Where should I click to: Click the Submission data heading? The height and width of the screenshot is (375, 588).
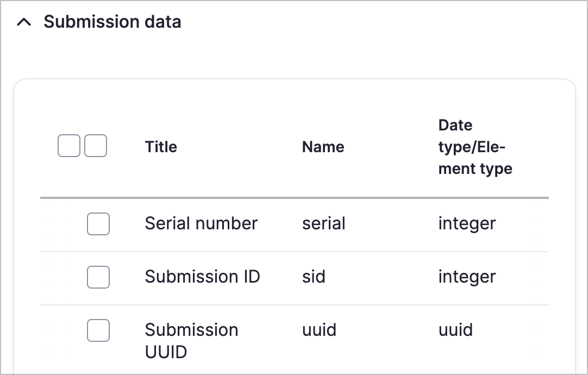[x=112, y=22]
